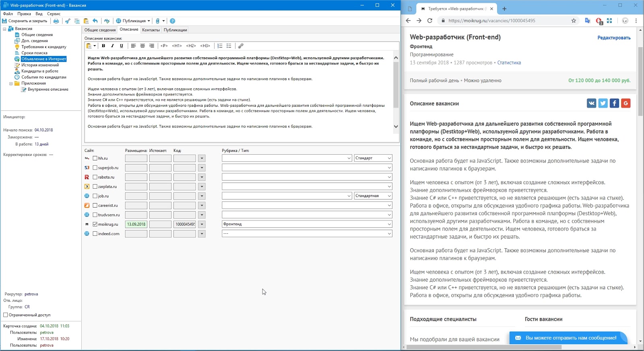Select Кандидаты в работе in the tree
Screen dimensions: 644x351
click(40, 71)
